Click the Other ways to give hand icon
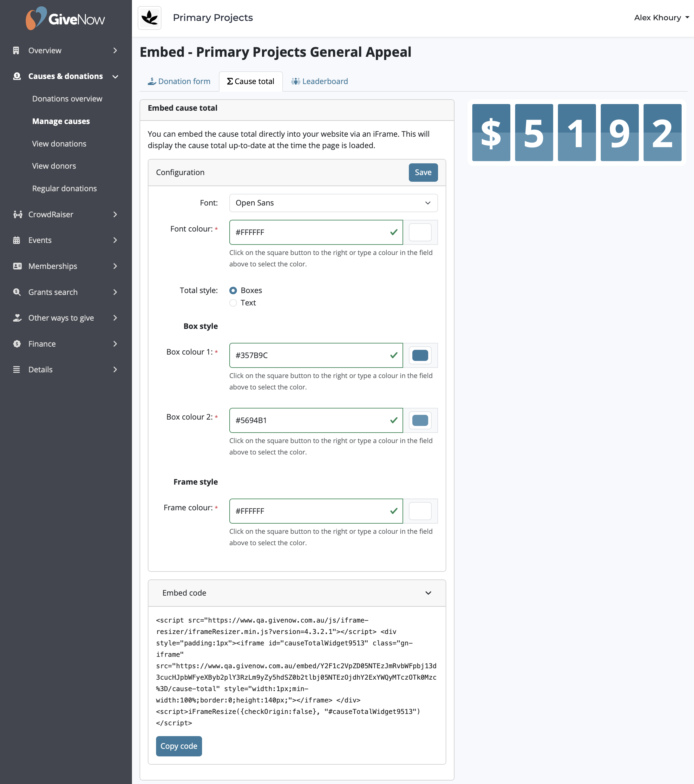The height and width of the screenshot is (784, 694). coord(17,318)
